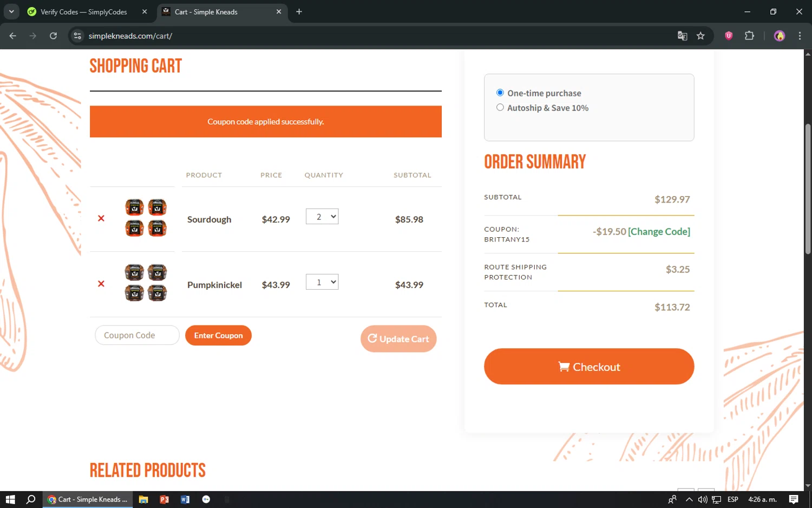Open the translate page icon
812x508 pixels.
click(x=682, y=36)
